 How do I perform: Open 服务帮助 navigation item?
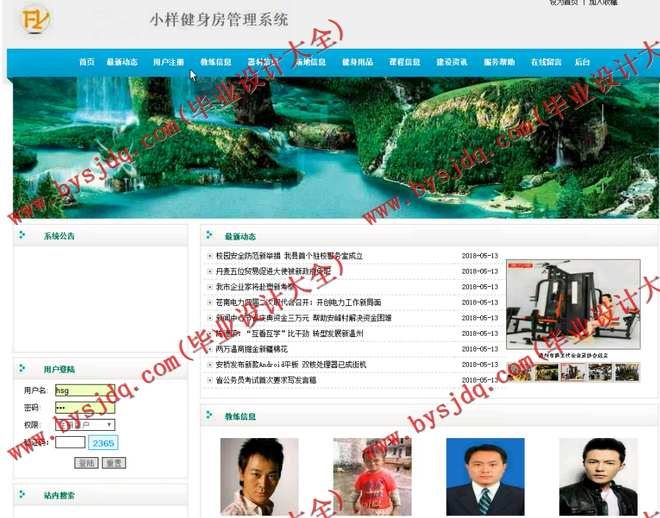tap(499, 62)
